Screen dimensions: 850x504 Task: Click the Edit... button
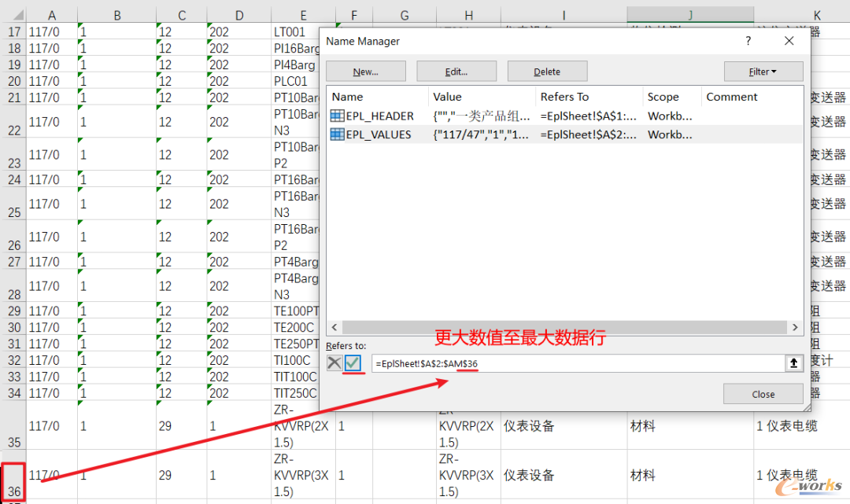(x=456, y=72)
